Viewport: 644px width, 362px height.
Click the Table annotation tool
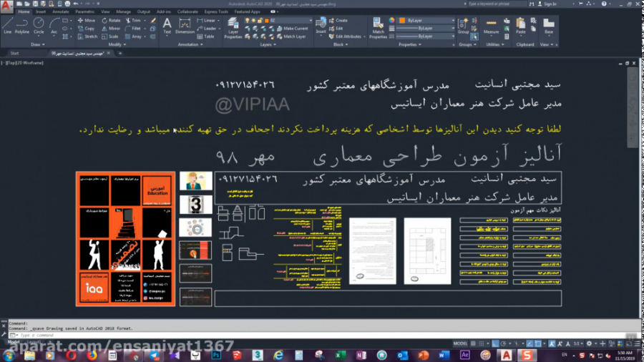pyautogui.click(x=206, y=36)
